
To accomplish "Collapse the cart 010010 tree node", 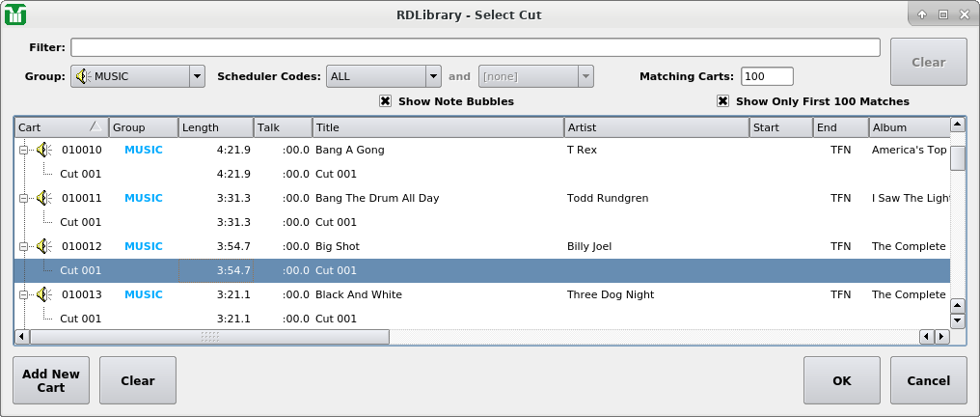I will (23, 150).
